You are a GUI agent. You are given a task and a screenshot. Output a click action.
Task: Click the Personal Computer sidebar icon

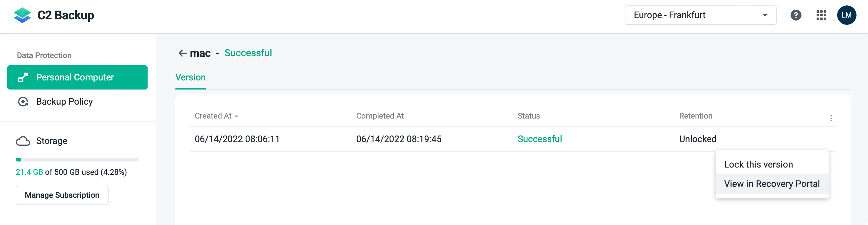point(23,77)
